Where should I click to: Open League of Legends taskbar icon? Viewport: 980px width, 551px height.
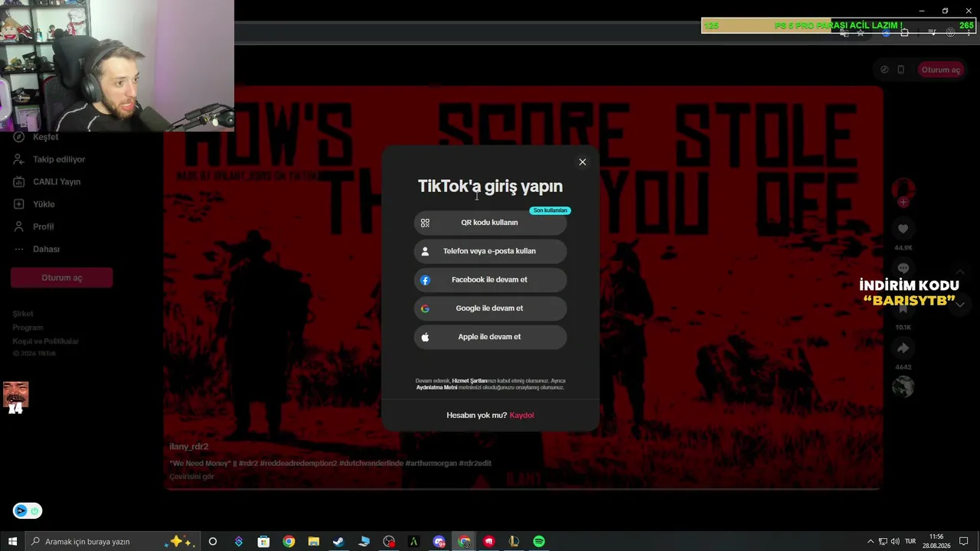pyautogui.click(x=514, y=542)
